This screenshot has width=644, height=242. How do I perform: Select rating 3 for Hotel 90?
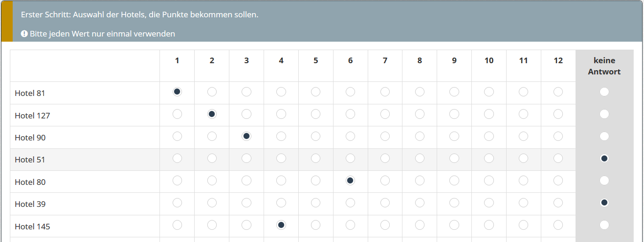(x=246, y=136)
